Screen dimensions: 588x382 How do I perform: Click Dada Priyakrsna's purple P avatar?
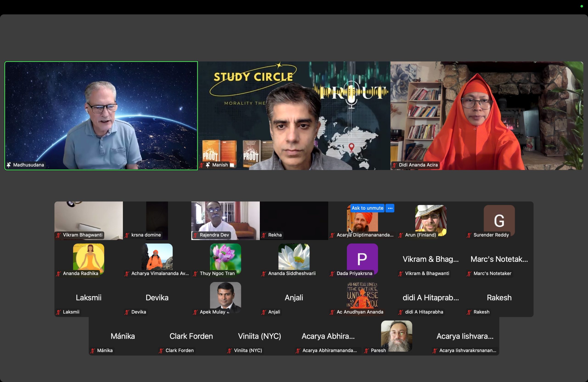pos(362,258)
